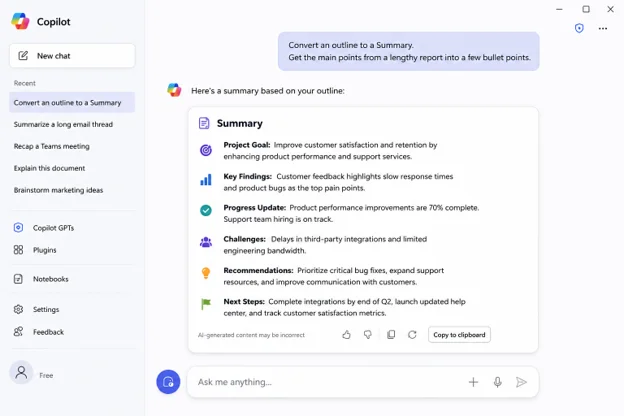624x416 pixels.
Task: Click the 'Recommendations:' label
Action: (x=258, y=271)
